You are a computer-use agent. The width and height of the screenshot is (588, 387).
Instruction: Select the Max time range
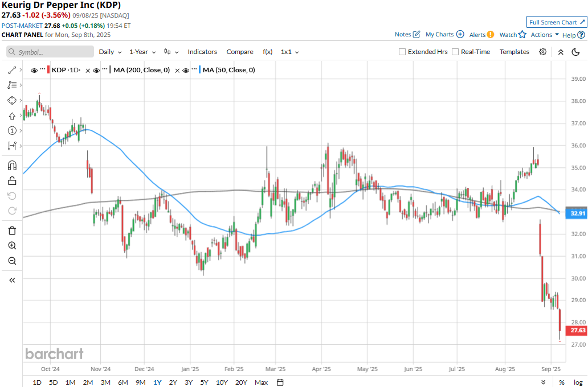[261, 382]
